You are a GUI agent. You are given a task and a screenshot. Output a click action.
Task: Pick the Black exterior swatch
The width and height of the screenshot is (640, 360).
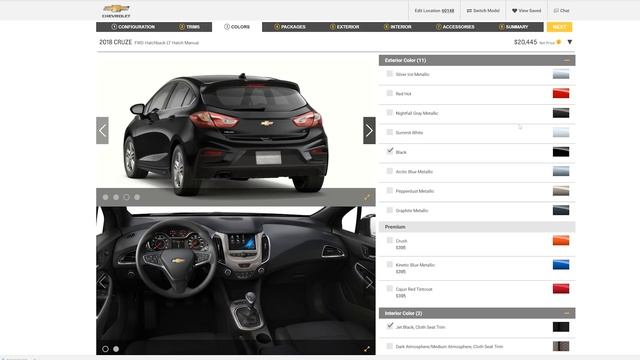[x=561, y=152]
